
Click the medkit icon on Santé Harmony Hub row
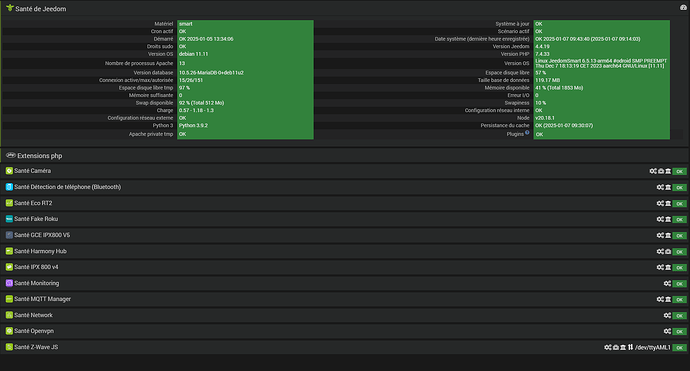tap(668, 252)
